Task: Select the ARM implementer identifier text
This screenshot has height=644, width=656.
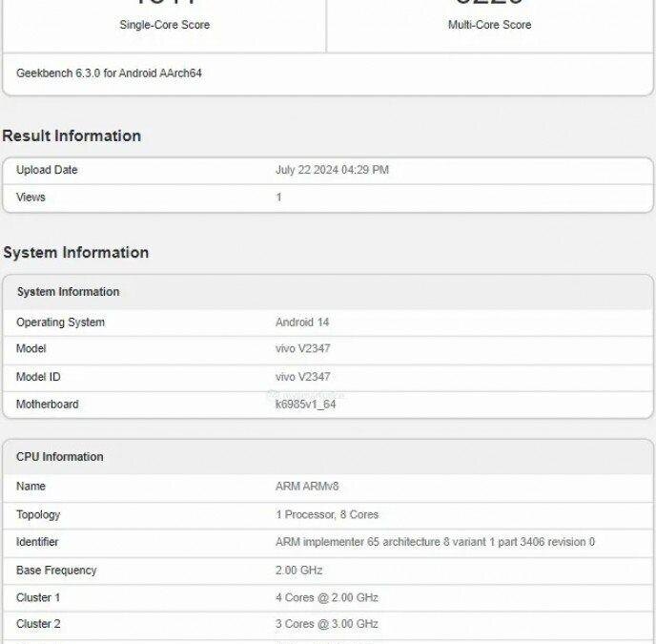Action: tap(435, 542)
